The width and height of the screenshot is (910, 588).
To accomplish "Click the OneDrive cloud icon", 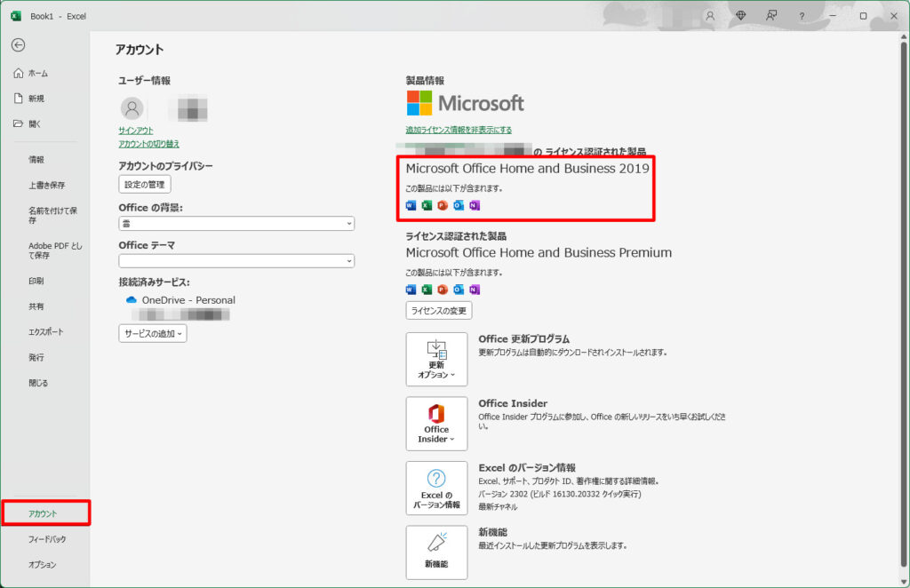I will pyautogui.click(x=132, y=300).
